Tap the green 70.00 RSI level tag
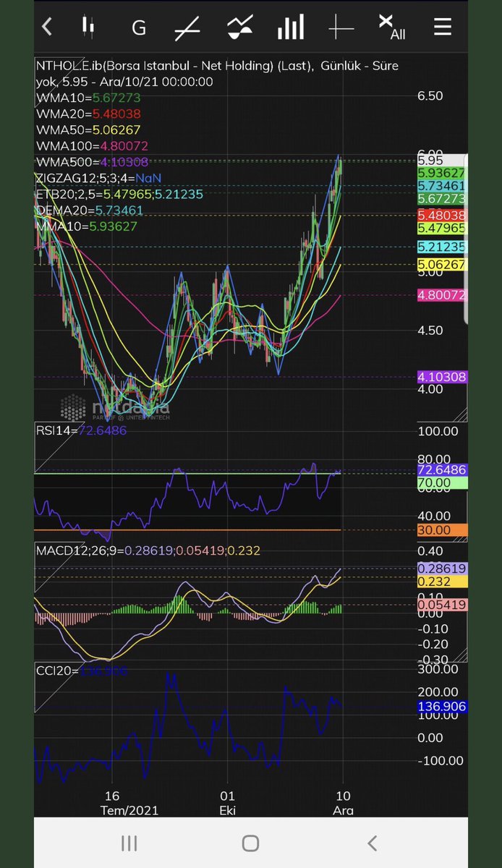This screenshot has height=868, width=502. (x=442, y=482)
